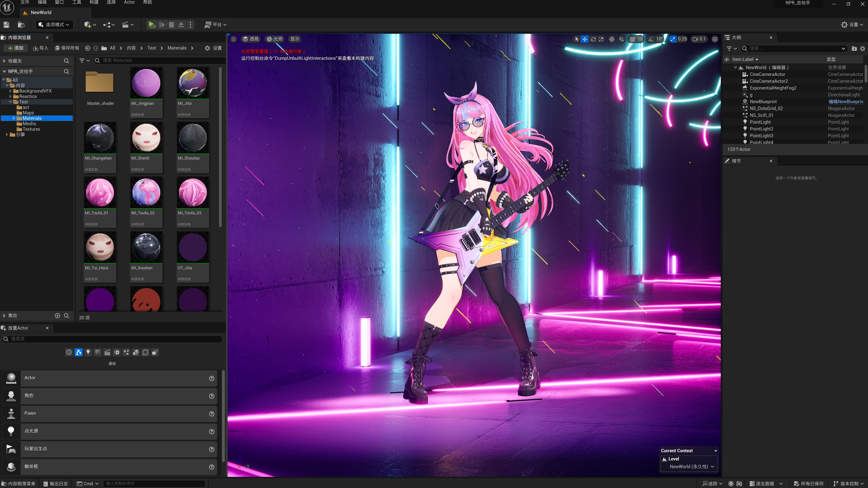Click the lights category icon in Place Actors
The width and height of the screenshot is (868, 488).
point(88,352)
